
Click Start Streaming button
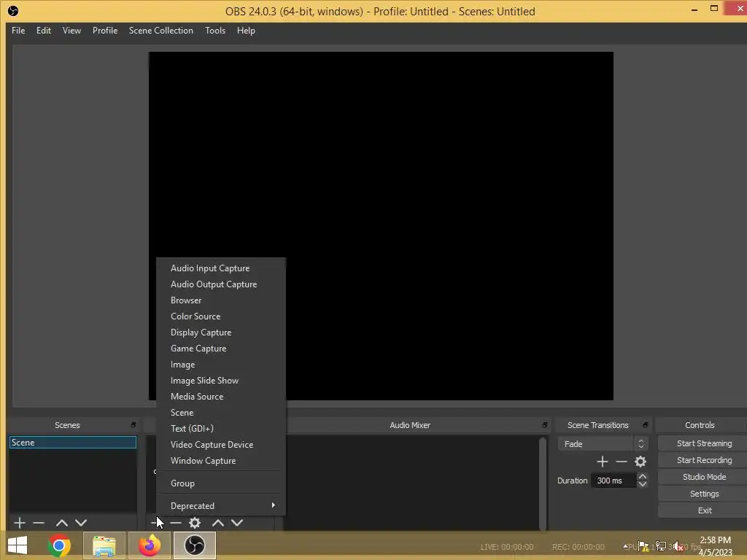click(x=704, y=443)
